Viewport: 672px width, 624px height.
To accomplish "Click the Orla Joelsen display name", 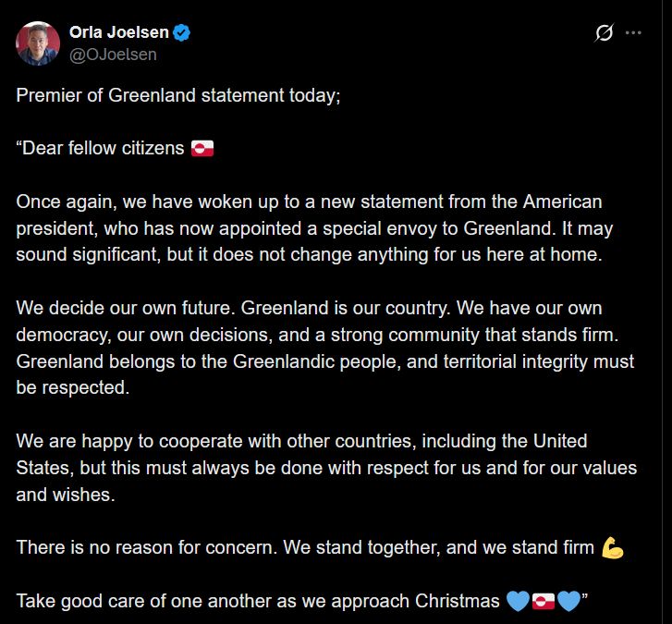I will tap(119, 32).
